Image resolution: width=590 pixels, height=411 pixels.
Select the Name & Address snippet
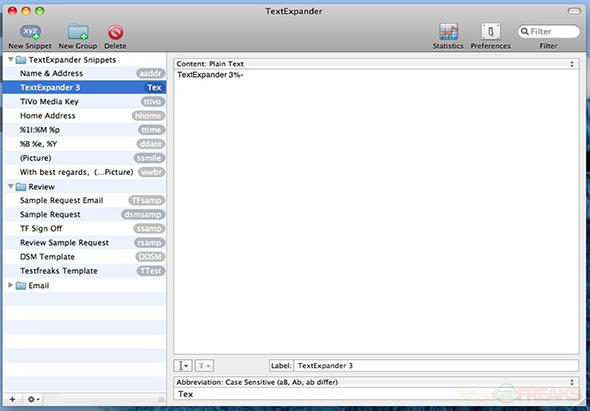click(x=84, y=73)
